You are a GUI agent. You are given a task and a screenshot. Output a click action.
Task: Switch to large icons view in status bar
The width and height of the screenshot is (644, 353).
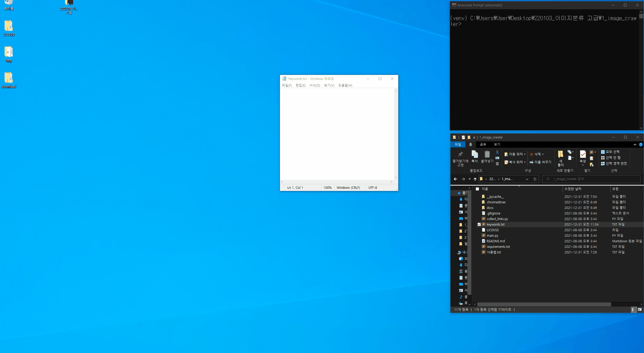click(x=639, y=310)
